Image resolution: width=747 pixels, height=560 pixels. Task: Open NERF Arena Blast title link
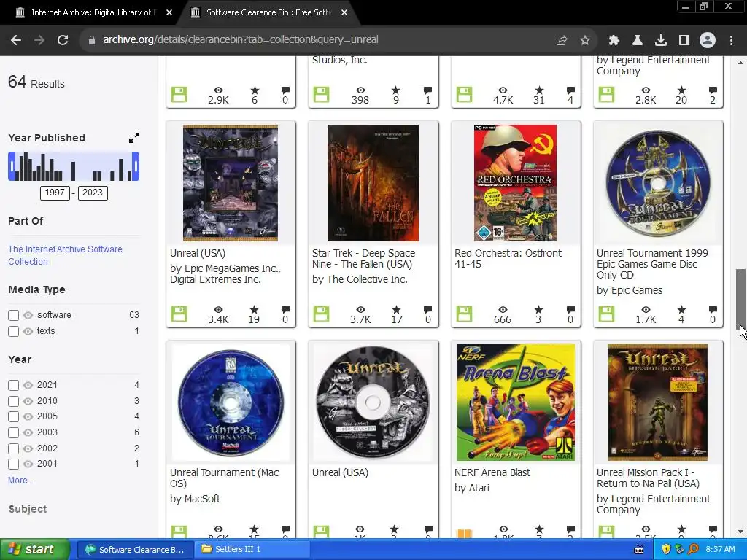(x=492, y=472)
